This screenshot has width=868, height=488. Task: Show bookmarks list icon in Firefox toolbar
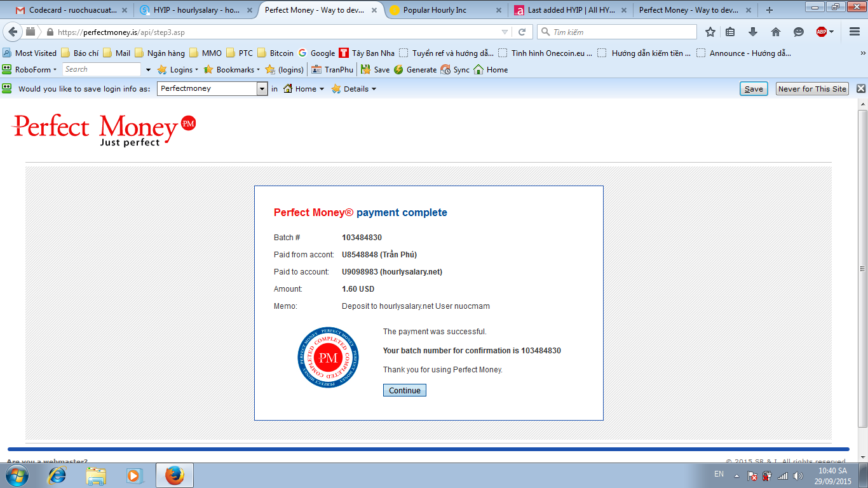(x=731, y=32)
